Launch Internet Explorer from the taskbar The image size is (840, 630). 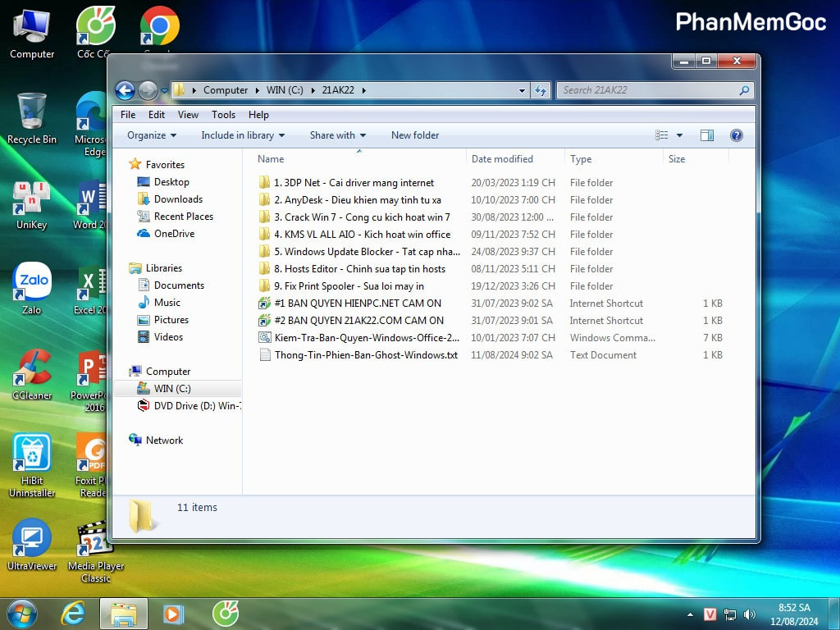click(x=74, y=614)
